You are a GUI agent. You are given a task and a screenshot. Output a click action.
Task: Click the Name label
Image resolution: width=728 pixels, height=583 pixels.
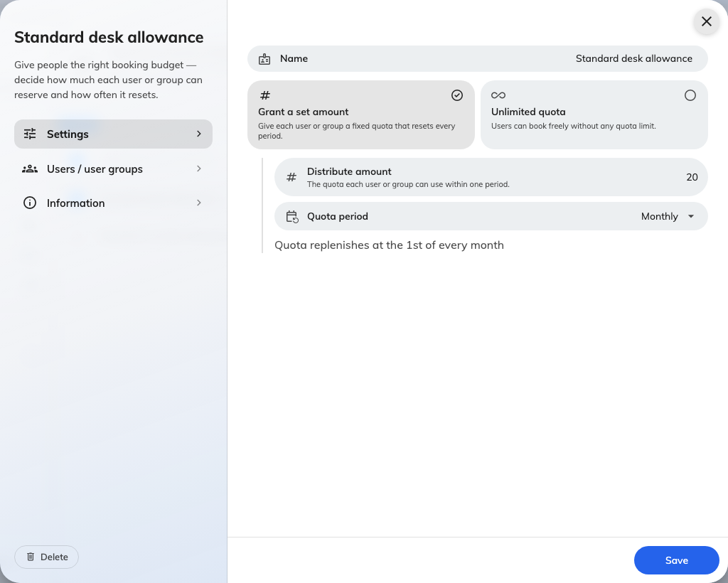294,58
